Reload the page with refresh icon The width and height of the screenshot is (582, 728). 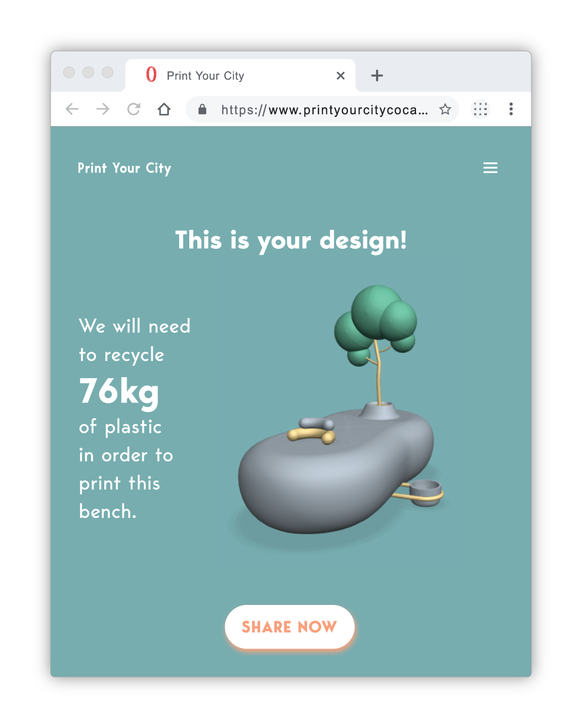click(x=134, y=109)
